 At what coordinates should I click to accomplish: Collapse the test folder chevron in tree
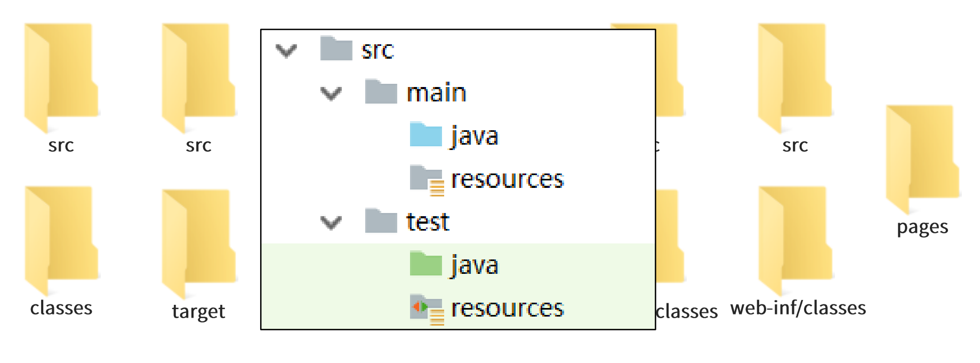coord(331,223)
